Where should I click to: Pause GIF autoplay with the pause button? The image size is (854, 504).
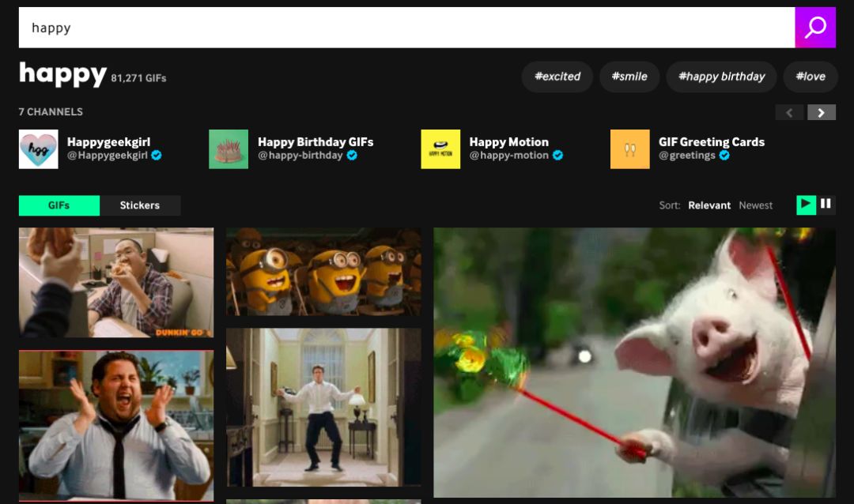(826, 205)
